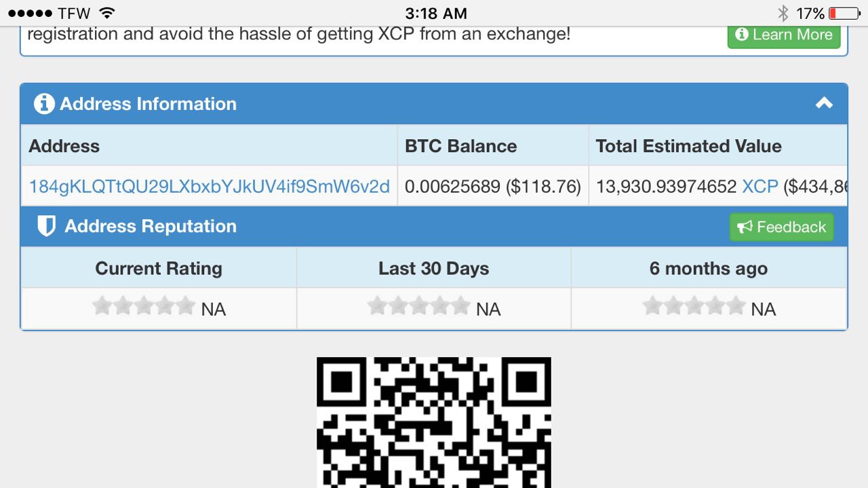The height and width of the screenshot is (488, 868).
Task: Click the shield icon beside Address Reputation
Action: click(46, 226)
